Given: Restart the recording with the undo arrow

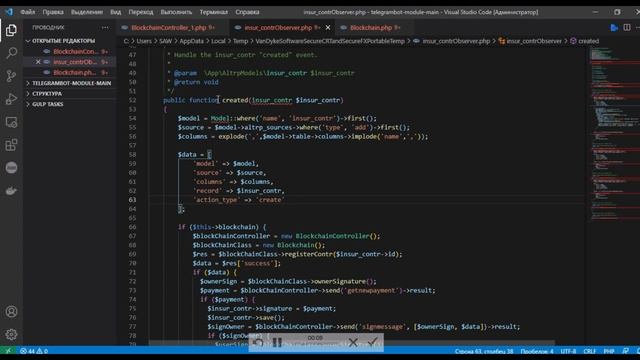Looking at the screenshot, I should coord(258,343).
